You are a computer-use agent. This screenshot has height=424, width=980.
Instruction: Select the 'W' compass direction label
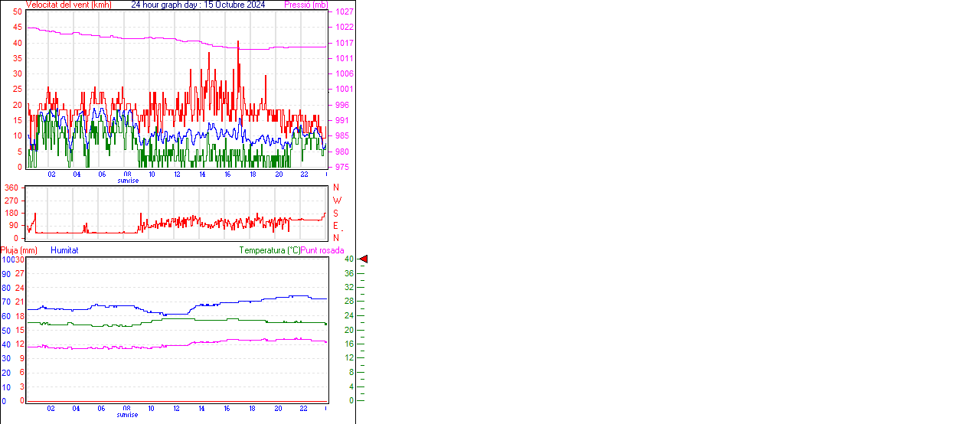[337, 201]
